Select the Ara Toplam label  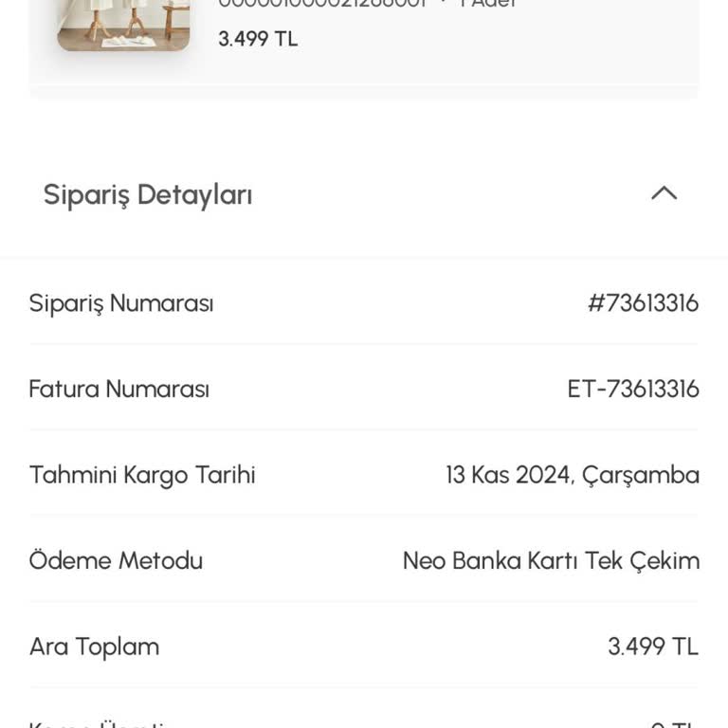94,646
